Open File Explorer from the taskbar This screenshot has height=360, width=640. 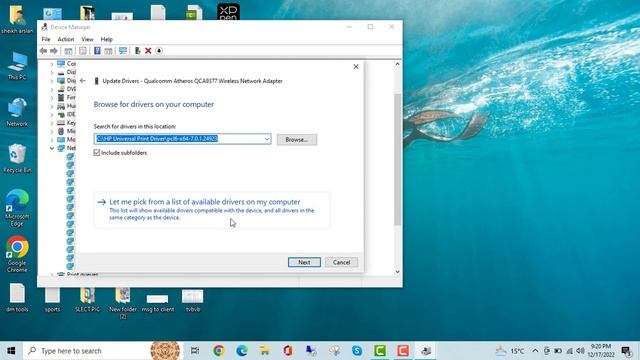pyautogui.click(x=264, y=351)
